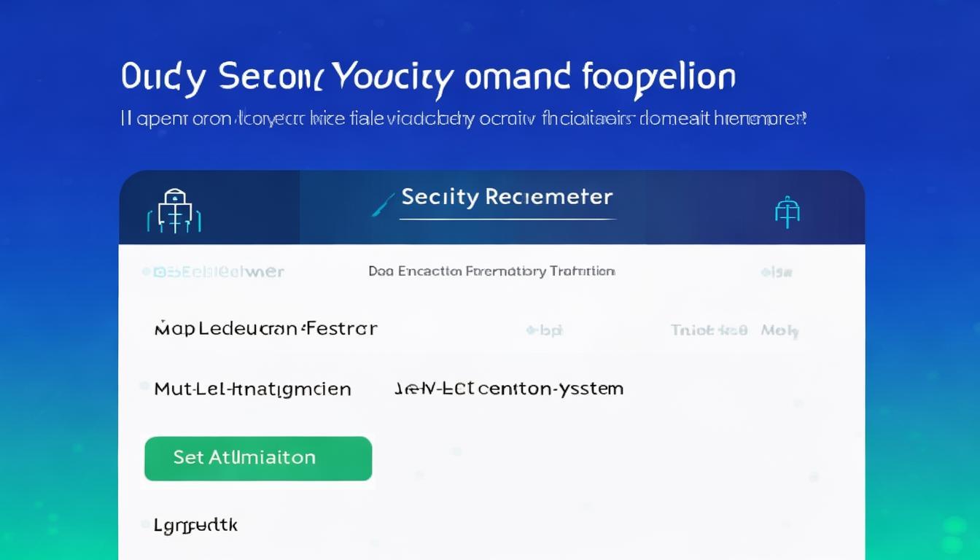Select Doa Encaction Frernatiory Trafortion tab
The width and height of the screenshot is (980, 560).
coord(491,271)
